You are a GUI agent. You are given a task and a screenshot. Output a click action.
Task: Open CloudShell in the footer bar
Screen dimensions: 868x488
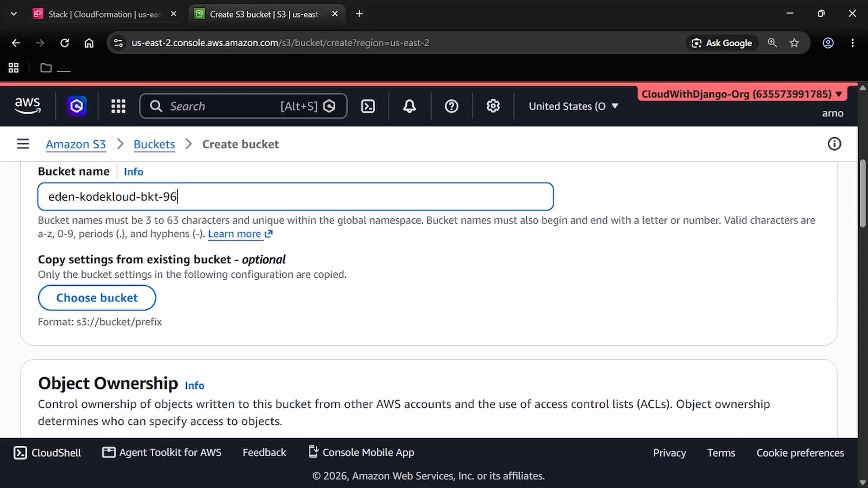coord(47,453)
